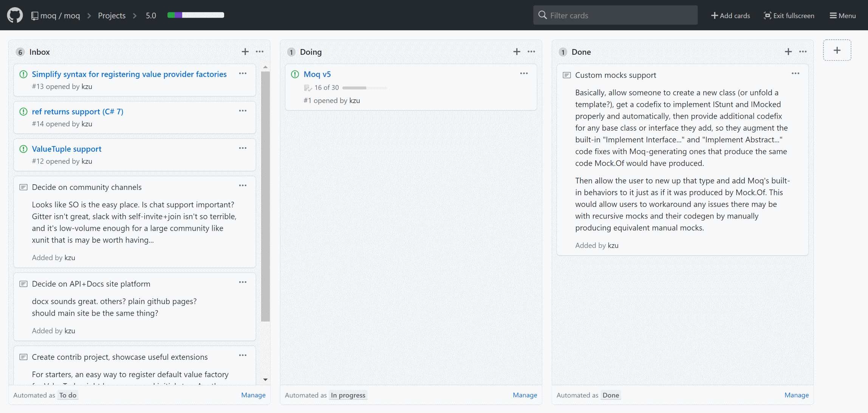Viewport: 868px width, 413px height.
Task: Open card menu for Custom mocks support
Action: (x=795, y=73)
